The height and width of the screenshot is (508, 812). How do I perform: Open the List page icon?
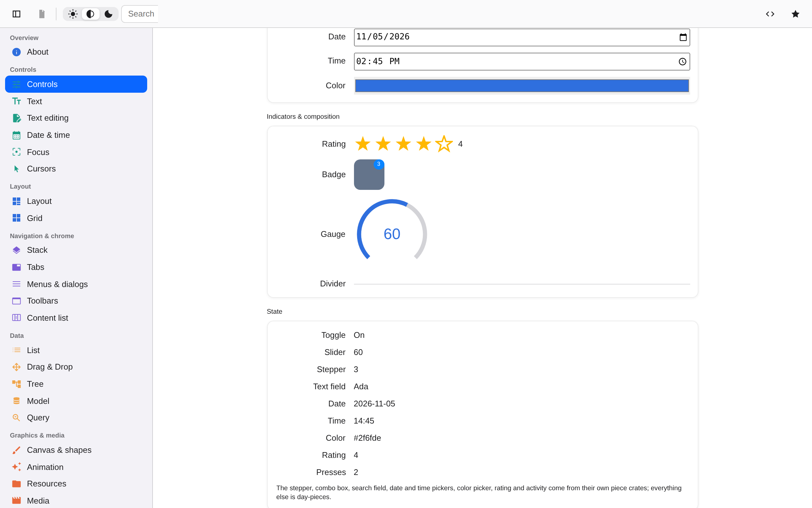pos(16,350)
